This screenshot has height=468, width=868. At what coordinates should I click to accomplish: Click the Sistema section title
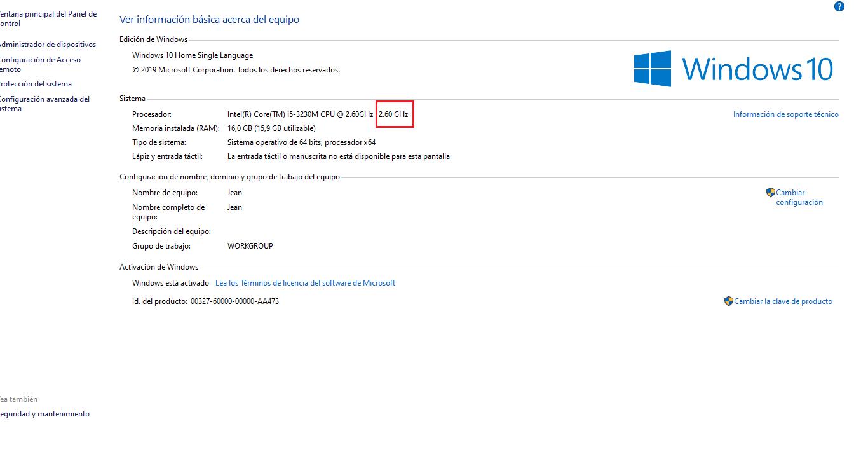[x=132, y=99]
